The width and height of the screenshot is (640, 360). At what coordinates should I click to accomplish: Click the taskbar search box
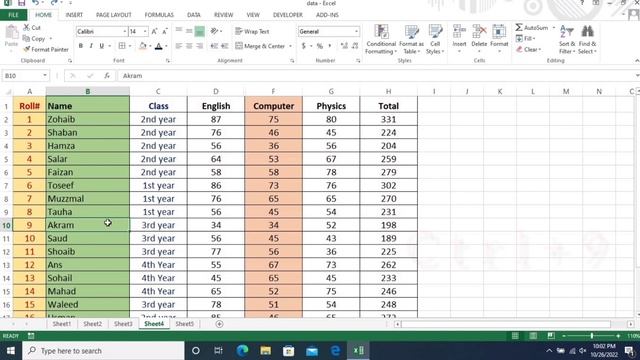coord(104,351)
